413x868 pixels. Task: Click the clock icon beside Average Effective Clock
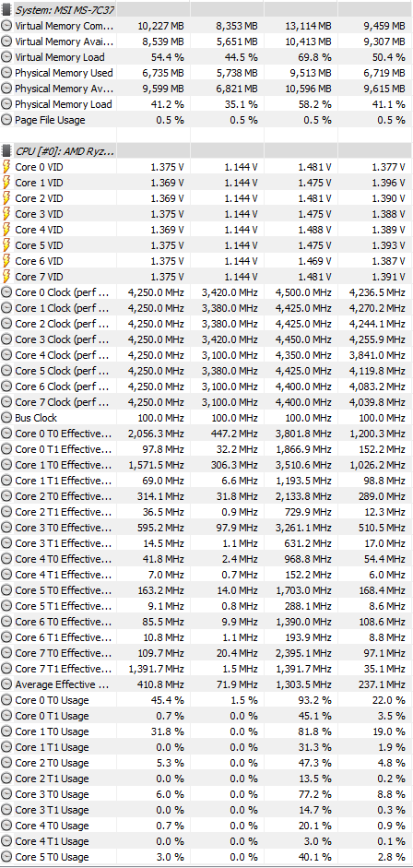tap(6, 684)
